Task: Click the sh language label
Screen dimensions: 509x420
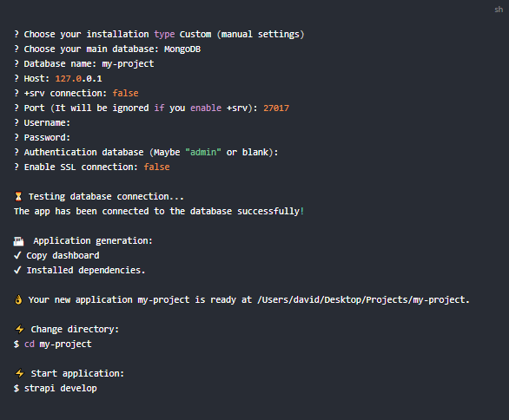Action: [499, 10]
